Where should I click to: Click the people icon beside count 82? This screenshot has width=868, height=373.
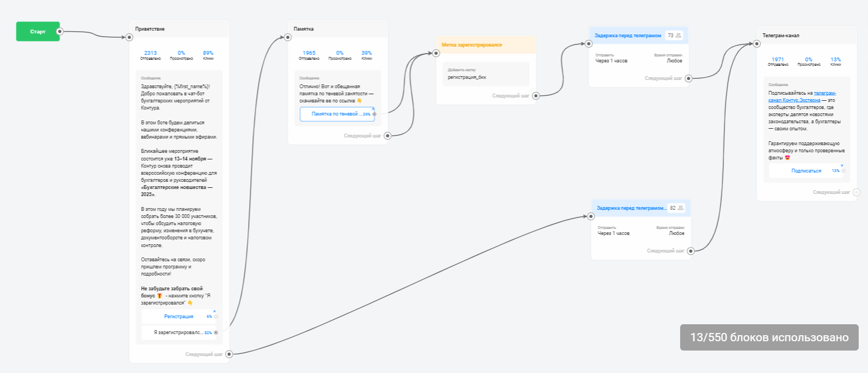point(681,208)
